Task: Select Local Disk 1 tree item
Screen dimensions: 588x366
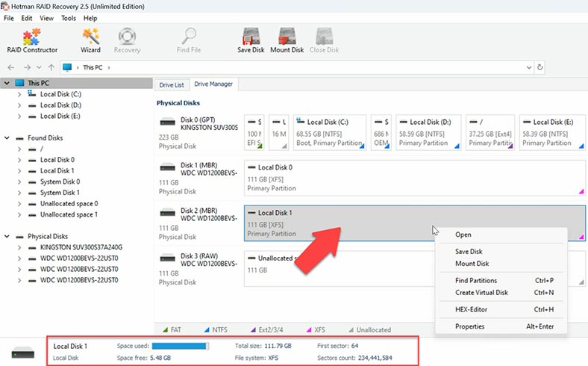Action: tap(57, 171)
